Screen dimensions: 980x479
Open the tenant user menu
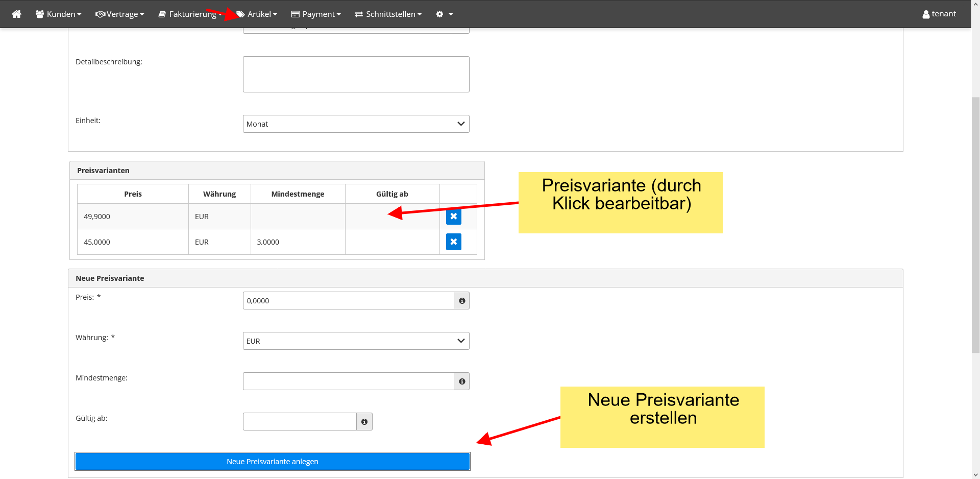click(939, 14)
